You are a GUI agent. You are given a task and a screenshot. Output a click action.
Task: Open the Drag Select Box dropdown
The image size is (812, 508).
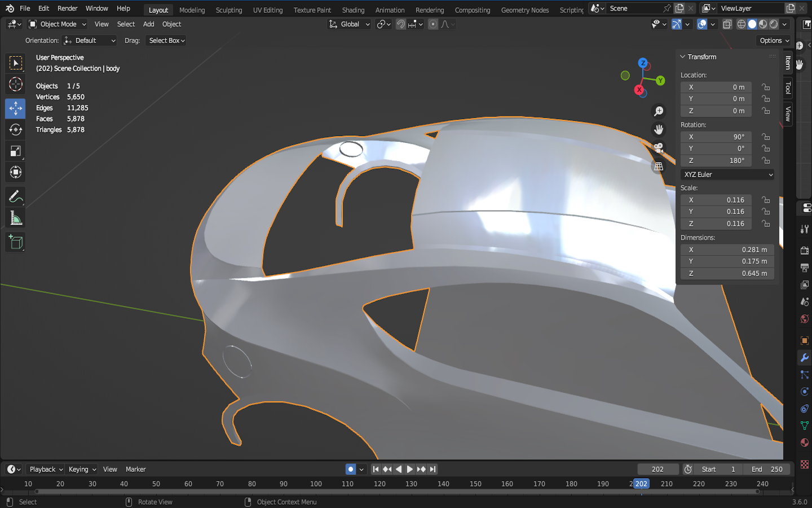[166, 41]
